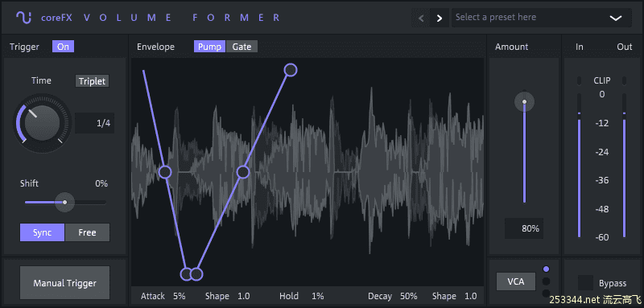Tick the Bypass checkbox
The image size is (644, 308).
[x=585, y=282]
